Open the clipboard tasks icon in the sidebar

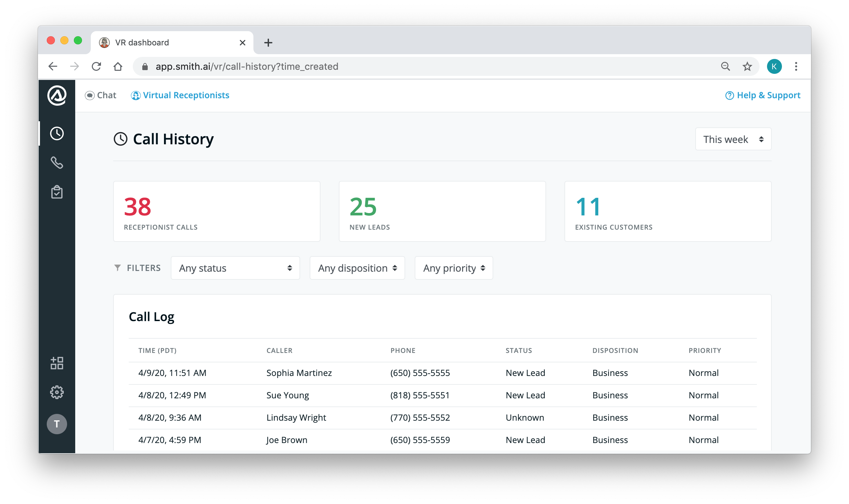coord(57,192)
